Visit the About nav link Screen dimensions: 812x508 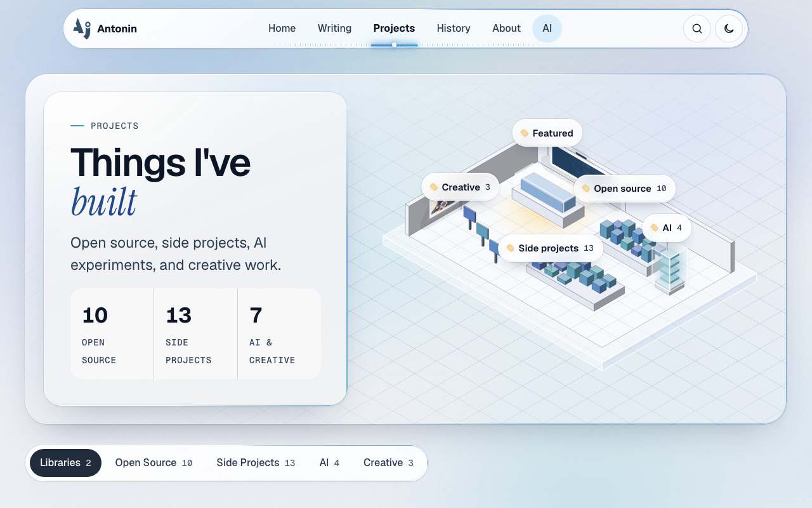[506, 29]
